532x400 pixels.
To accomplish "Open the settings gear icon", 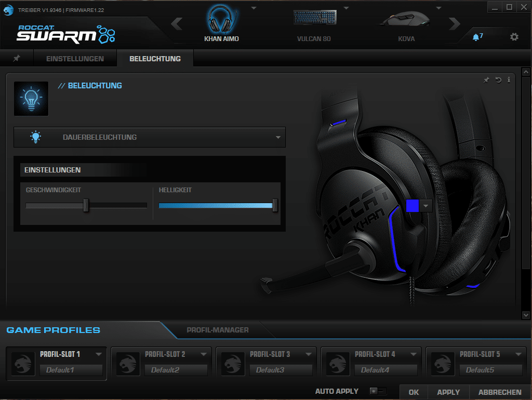I will coord(514,37).
